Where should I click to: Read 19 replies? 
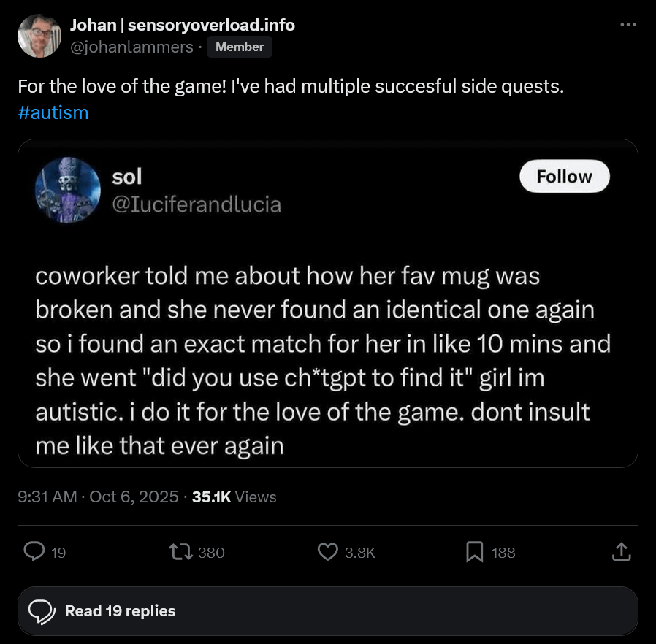[x=120, y=610]
